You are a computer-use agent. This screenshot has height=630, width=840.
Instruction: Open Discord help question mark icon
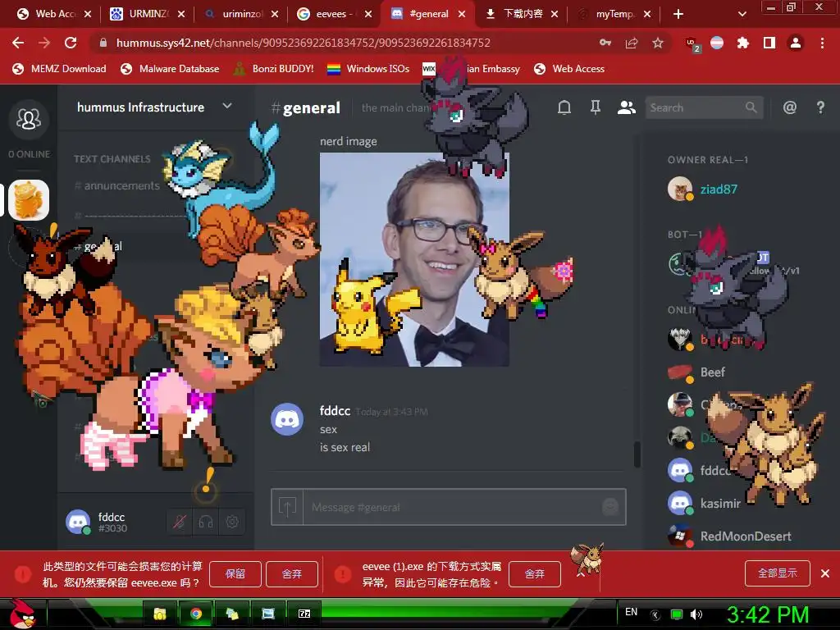point(820,107)
